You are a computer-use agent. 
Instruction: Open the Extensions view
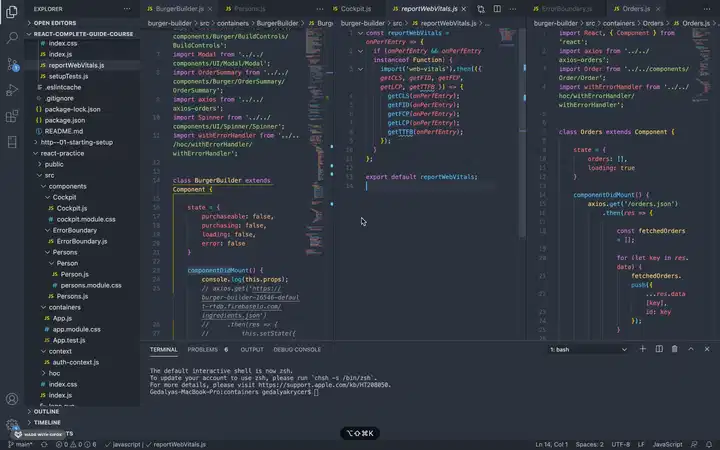(12, 116)
